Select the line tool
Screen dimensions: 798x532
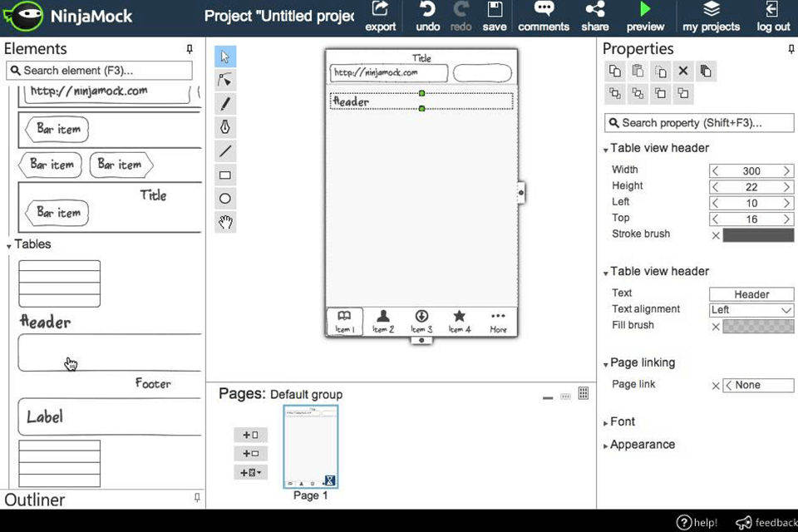(x=225, y=151)
